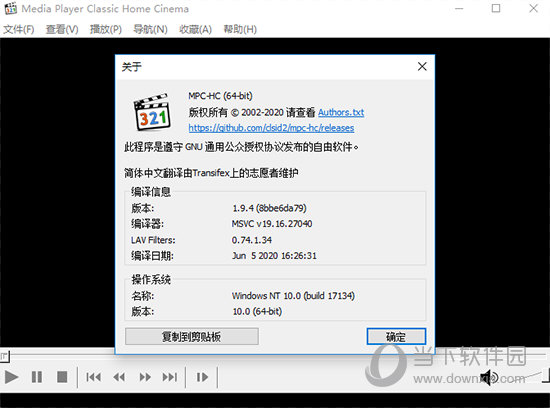The image size is (550, 408).
Task: Click the build date Jun 5 2020 16:26:31
Action: [x=274, y=256]
